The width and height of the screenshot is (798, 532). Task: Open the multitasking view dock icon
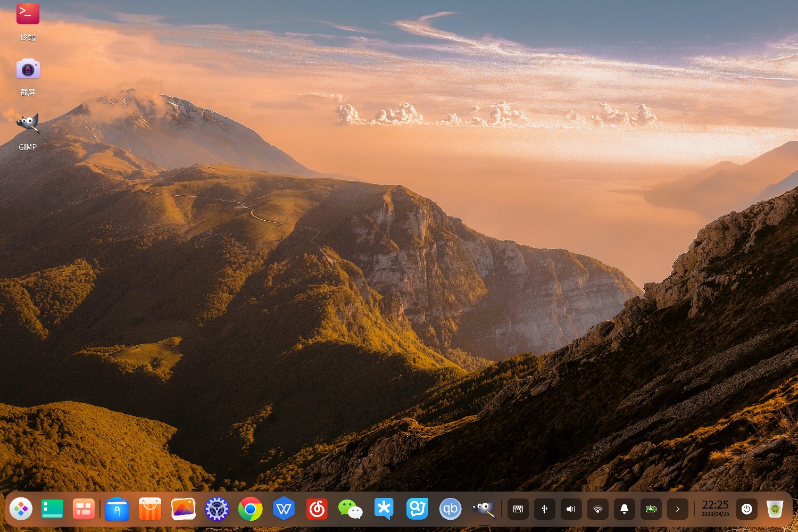tap(84, 509)
